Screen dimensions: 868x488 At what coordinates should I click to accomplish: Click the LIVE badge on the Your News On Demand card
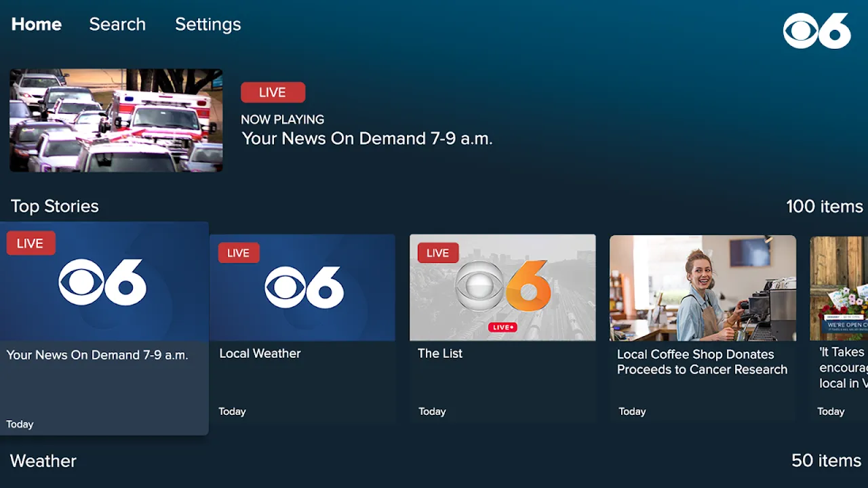pos(31,243)
